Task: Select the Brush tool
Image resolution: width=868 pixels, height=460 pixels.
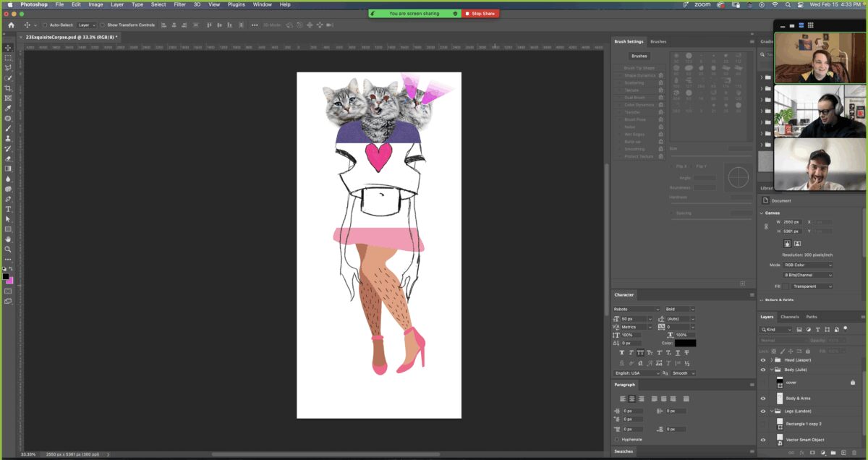Action: pos(8,129)
